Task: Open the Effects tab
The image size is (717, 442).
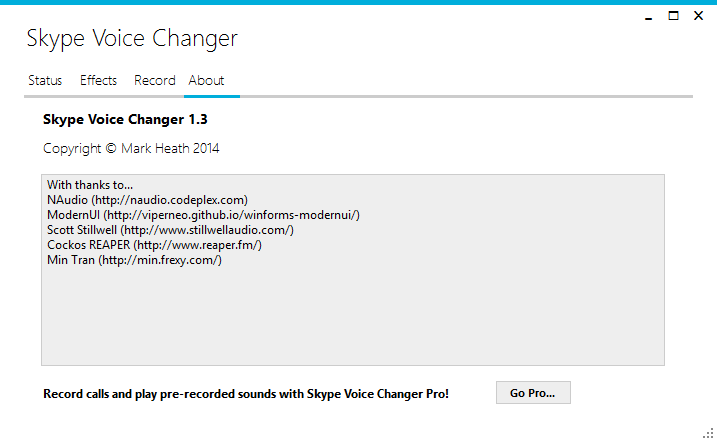Action: click(x=98, y=80)
